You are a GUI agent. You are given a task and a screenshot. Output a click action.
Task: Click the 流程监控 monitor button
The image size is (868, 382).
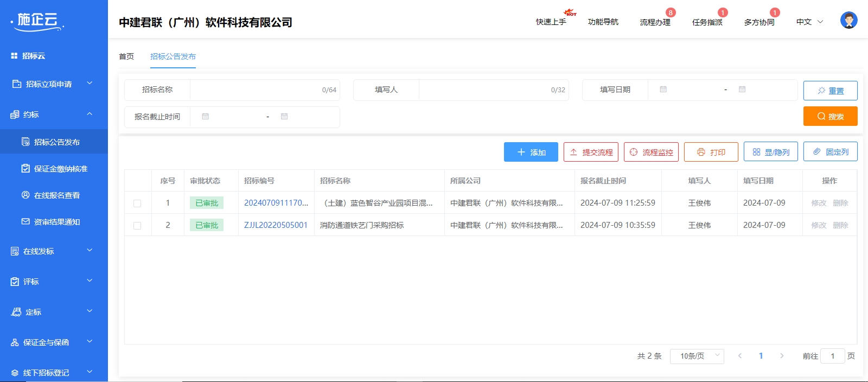coord(651,152)
